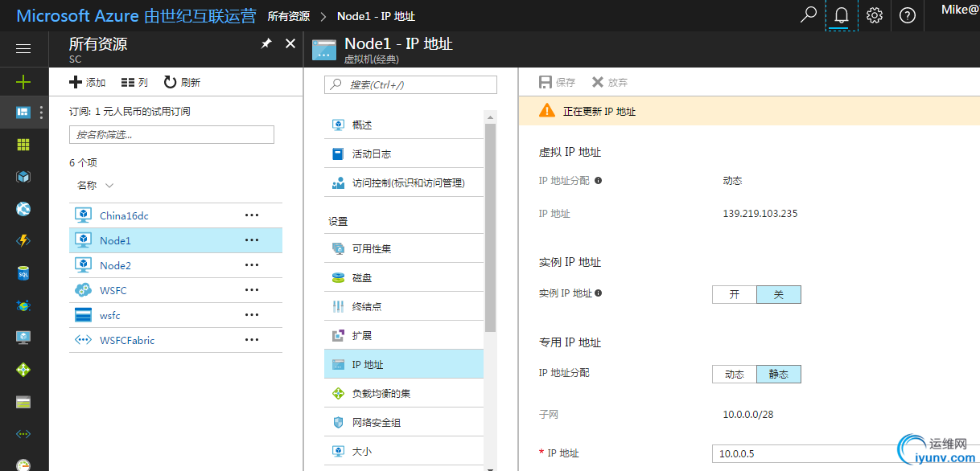Open the green diamond icon in the sidebar
Viewport: 980px width, 471px height.
23,370
